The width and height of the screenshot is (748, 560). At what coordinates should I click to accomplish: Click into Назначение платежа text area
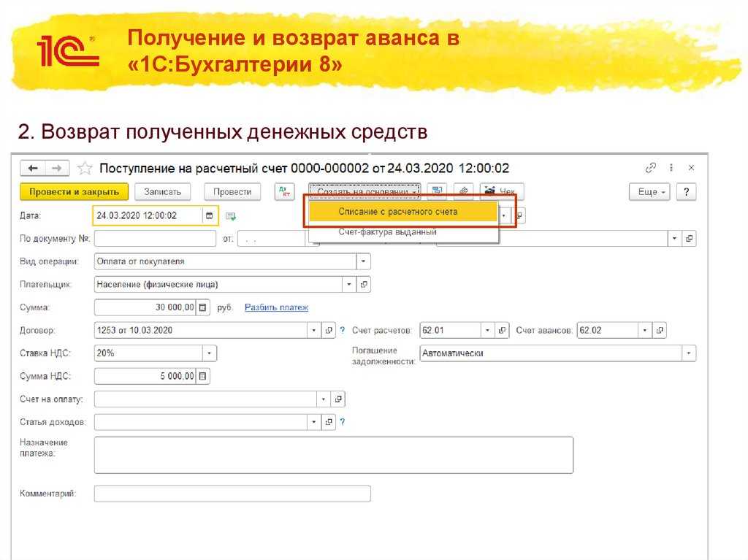(333, 455)
